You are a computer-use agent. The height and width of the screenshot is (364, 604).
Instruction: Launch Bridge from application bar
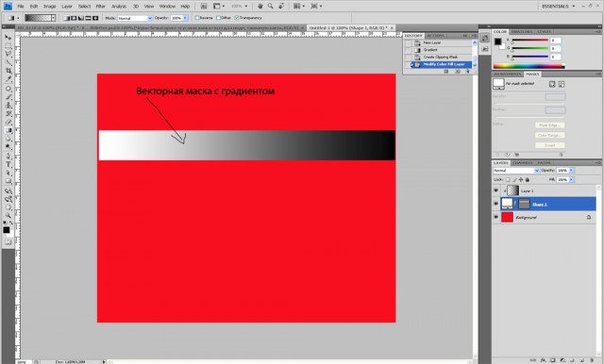(x=204, y=7)
